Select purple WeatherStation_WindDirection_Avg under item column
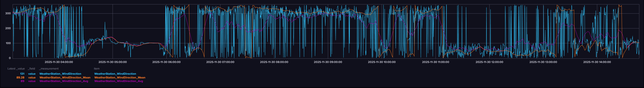The height and width of the screenshot is (88, 644). (118, 81)
